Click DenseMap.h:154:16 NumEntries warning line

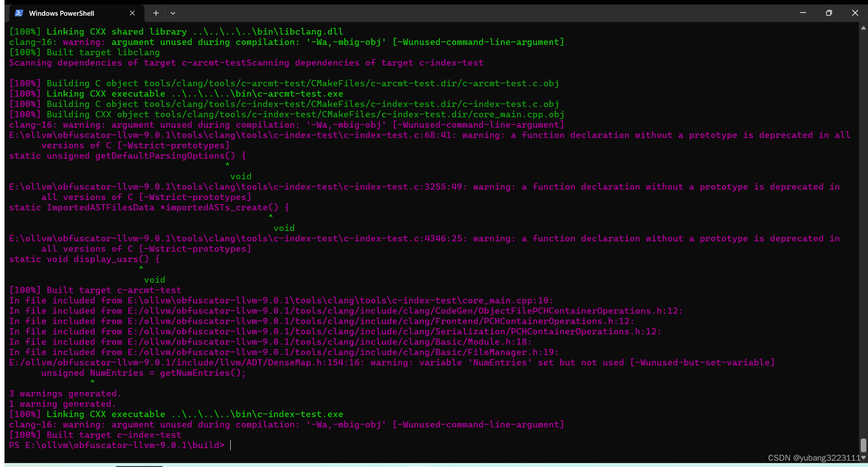pos(392,363)
